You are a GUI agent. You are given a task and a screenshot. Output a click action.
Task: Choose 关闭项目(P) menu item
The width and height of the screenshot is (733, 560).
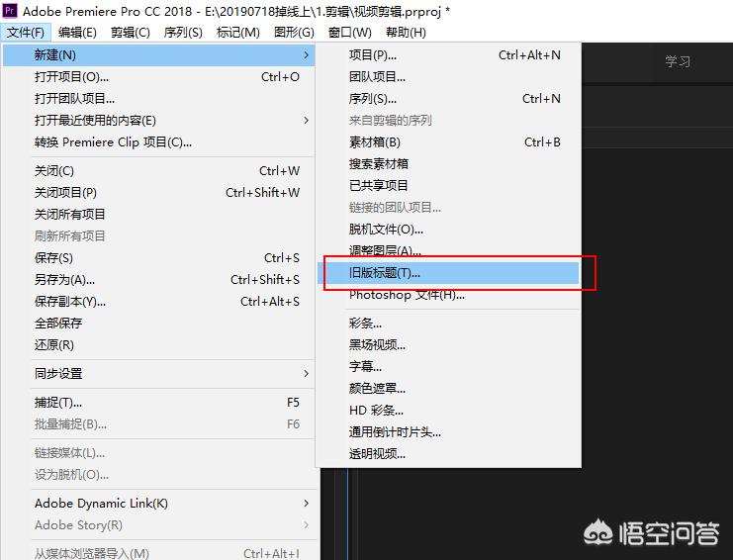(x=159, y=193)
